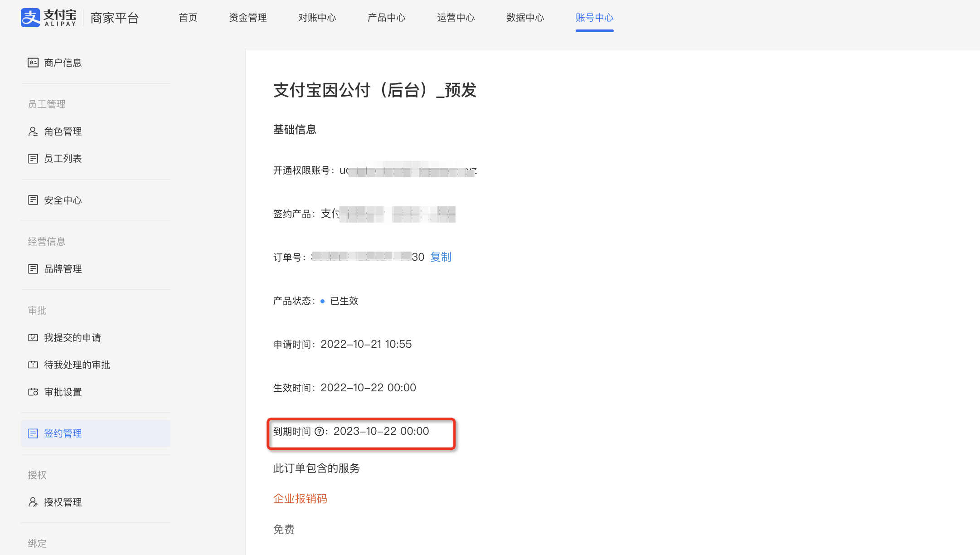Click 复制 link next to order number

[441, 257]
